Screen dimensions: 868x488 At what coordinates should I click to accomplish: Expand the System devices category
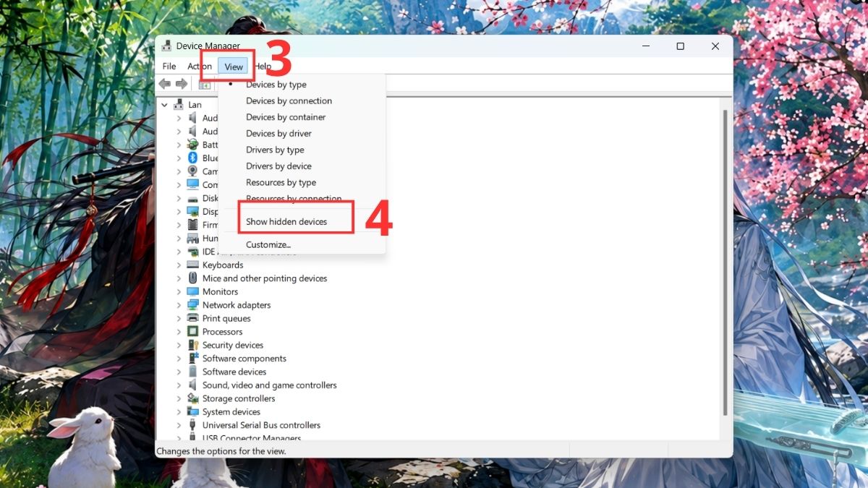coord(179,412)
